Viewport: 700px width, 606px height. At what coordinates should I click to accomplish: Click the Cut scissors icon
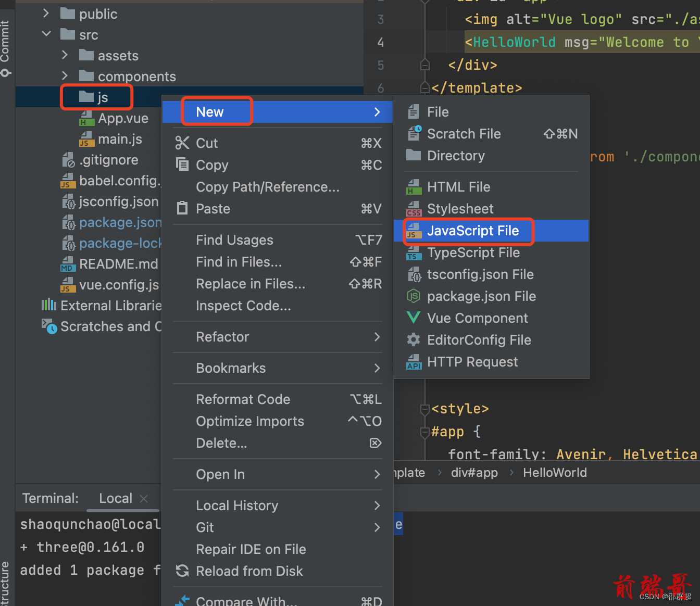pos(182,143)
